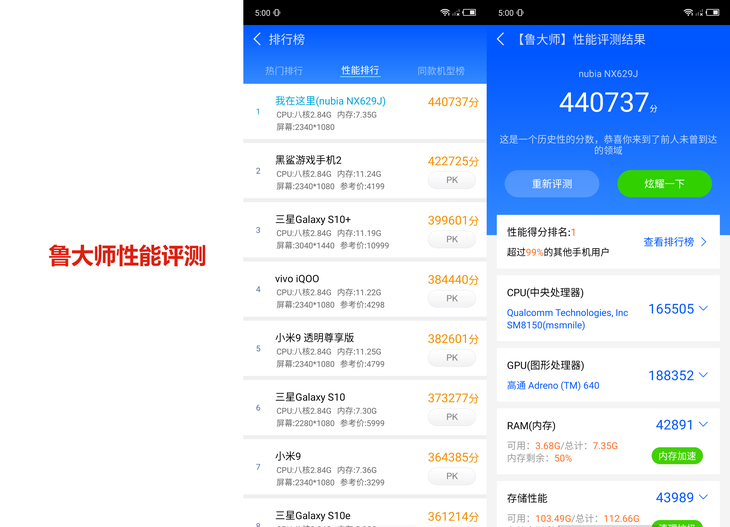Tap PK button for 三星Galaxy S10 row

[x=452, y=417]
